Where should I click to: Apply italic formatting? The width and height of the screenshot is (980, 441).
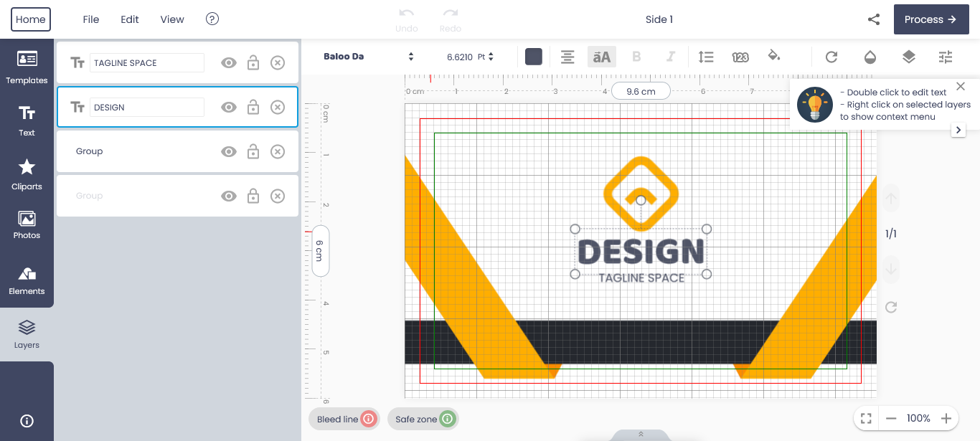[671, 57]
